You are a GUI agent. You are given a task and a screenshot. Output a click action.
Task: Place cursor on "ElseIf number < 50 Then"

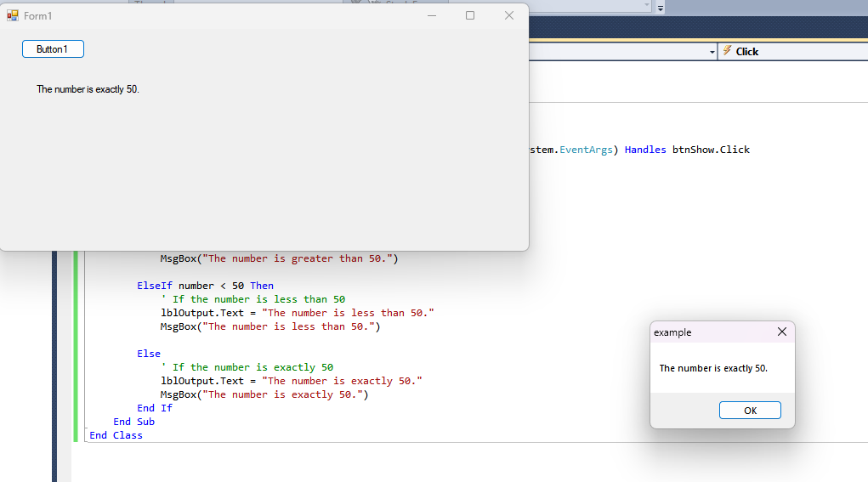205,286
